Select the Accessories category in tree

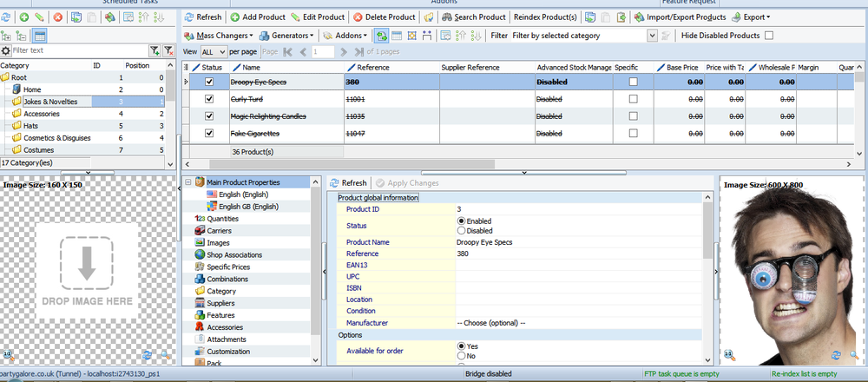(42, 114)
